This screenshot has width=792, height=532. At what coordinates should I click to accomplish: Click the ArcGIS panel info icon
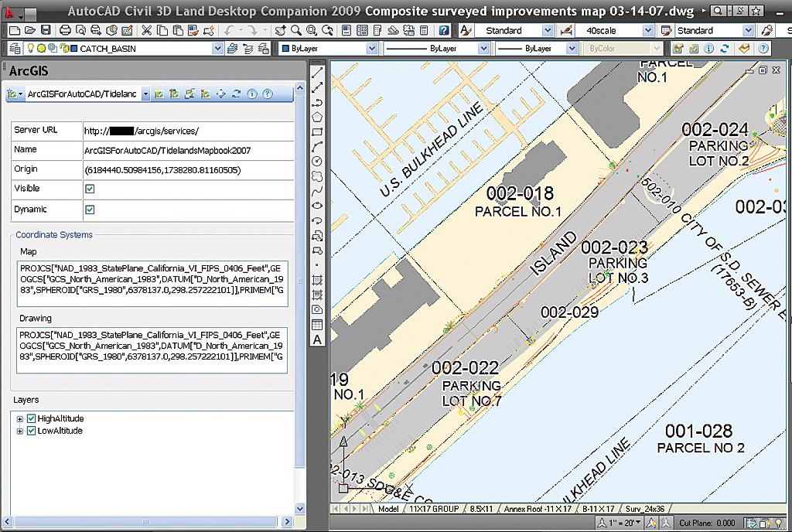(x=252, y=94)
